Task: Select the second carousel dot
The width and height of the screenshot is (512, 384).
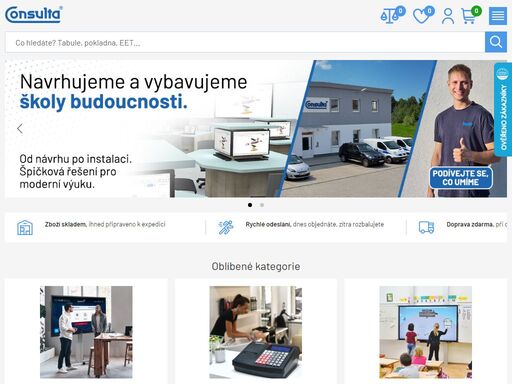Action: pyautogui.click(x=262, y=205)
